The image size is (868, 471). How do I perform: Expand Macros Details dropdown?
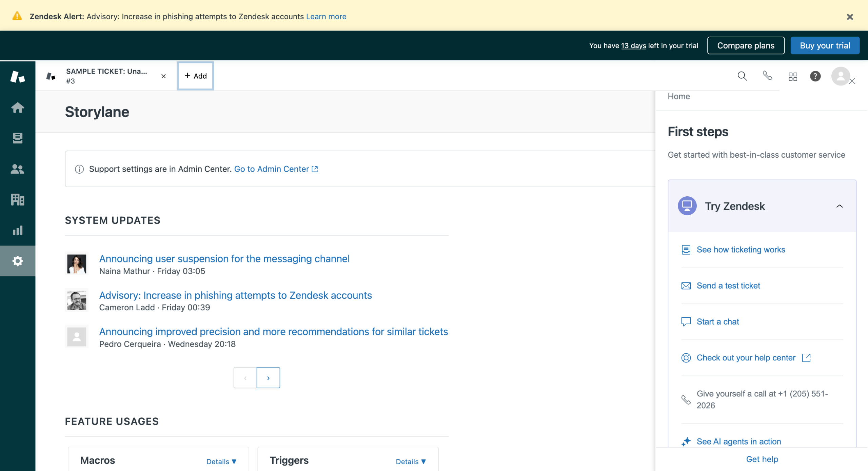(221, 462)
